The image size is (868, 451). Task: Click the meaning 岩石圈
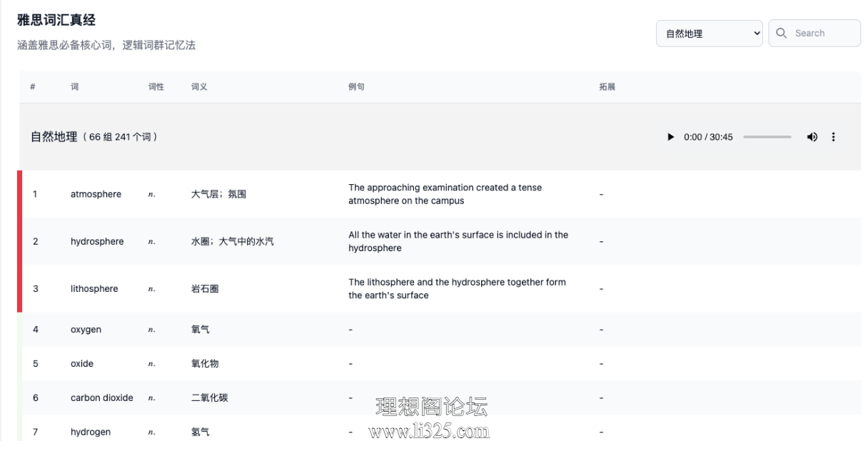205,288
